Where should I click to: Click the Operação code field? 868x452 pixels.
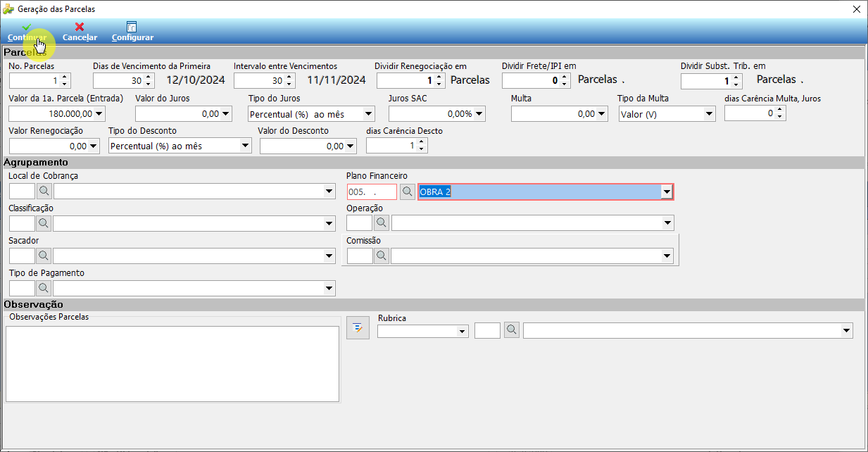(x=360, y=223)
